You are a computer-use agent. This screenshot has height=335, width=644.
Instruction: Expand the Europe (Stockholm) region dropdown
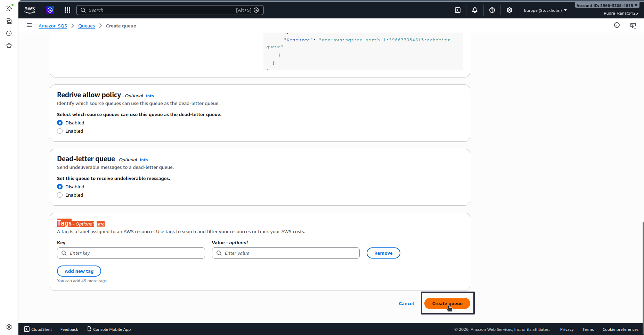pyautogui.click(x=545, y=10)
